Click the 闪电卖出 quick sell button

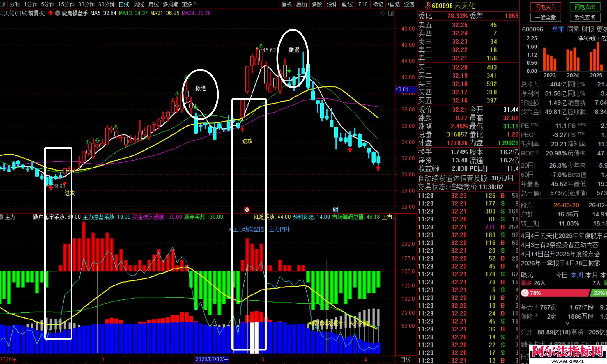coord(585,7)
